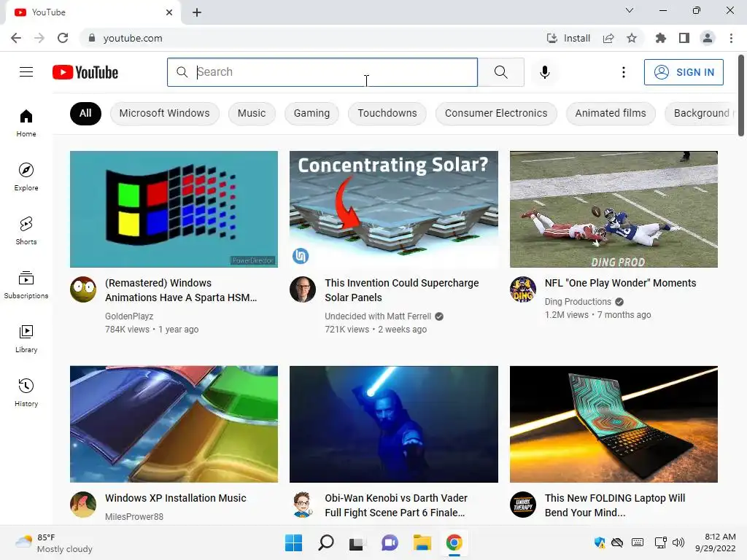The image size is (747, 560).
Task: Install the YouTube app
Action: 568,38
